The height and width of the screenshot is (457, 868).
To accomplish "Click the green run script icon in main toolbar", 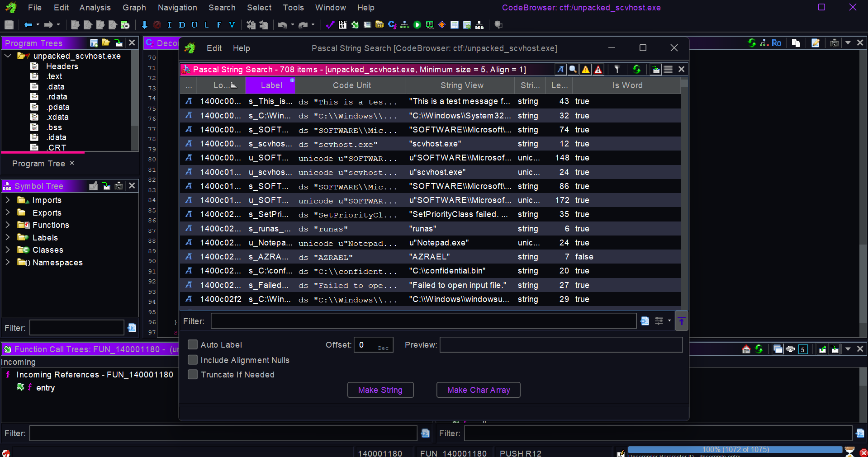I will tap(417, 25).
